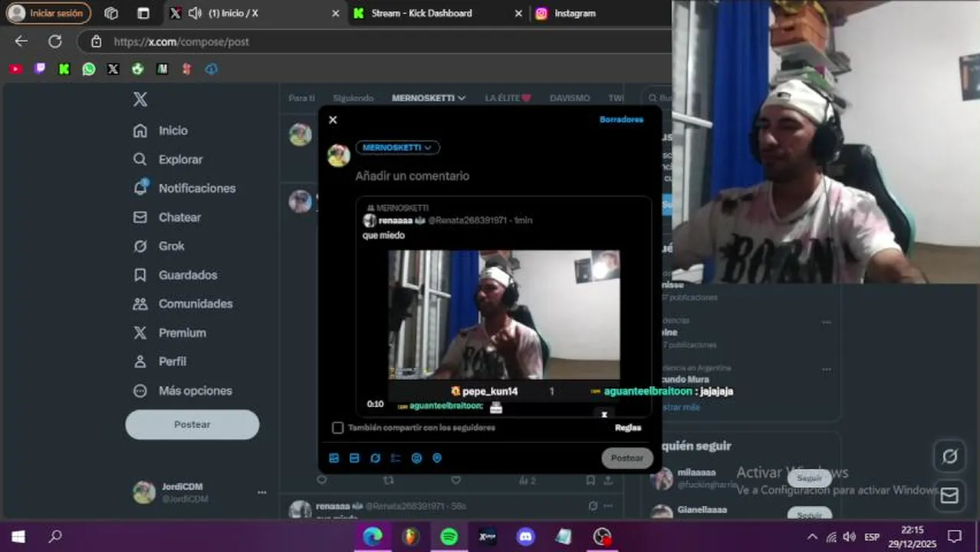Screen dimensions: 980x552
Task: Open emoji picker in composer
Action: (416, 458)
